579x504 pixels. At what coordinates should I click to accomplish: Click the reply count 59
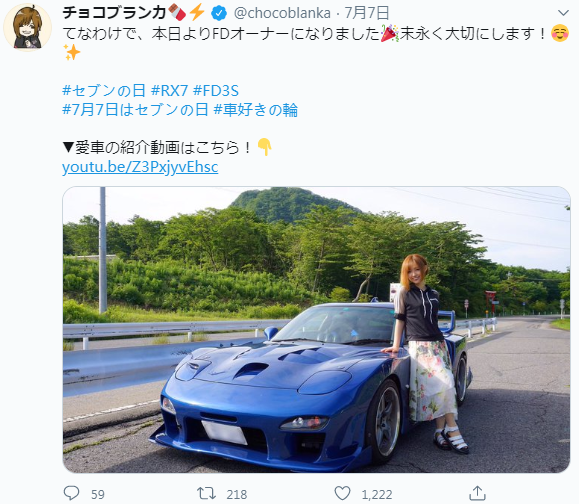pyautogui.click(x=98, y=494)
